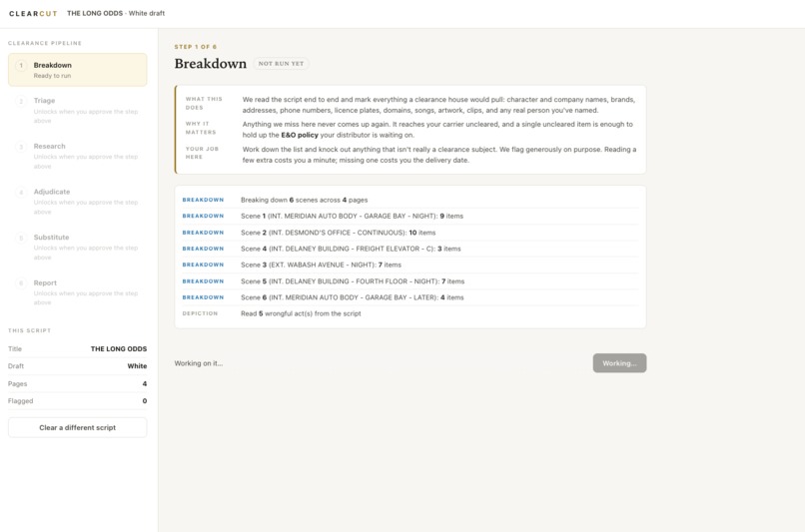Click the Breakdown page heading
The width and height of the screenshot is (805, 532).
click(x=211, y=64)
